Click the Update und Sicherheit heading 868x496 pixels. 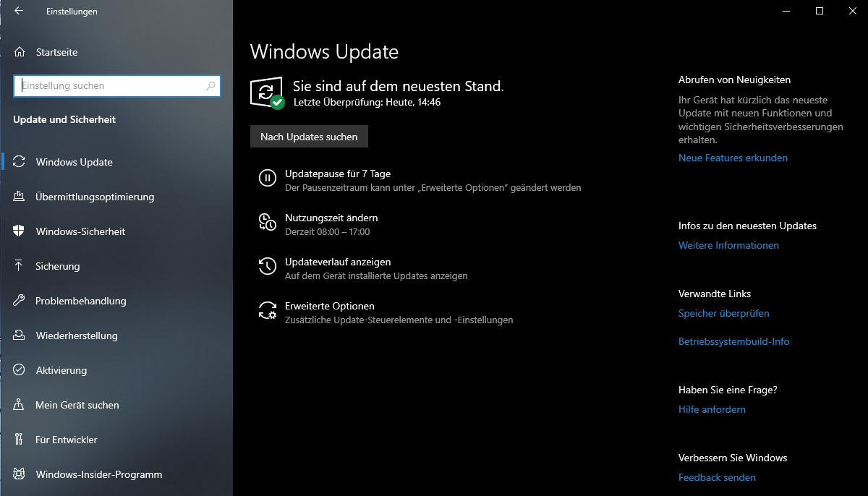64,119
